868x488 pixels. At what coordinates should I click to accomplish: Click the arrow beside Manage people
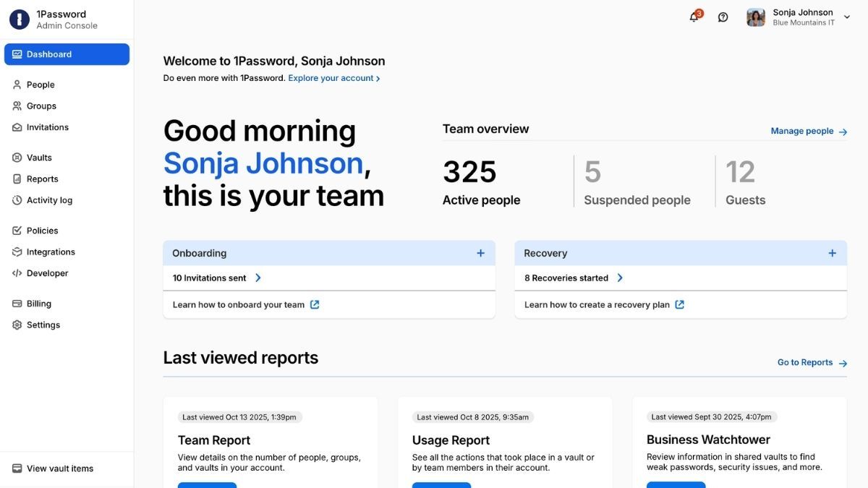point(843,132)
